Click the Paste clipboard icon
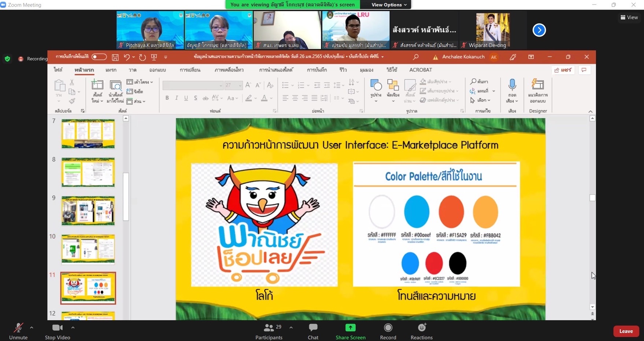Viewport: 644px width, 341px height. [x=59, y=86]
